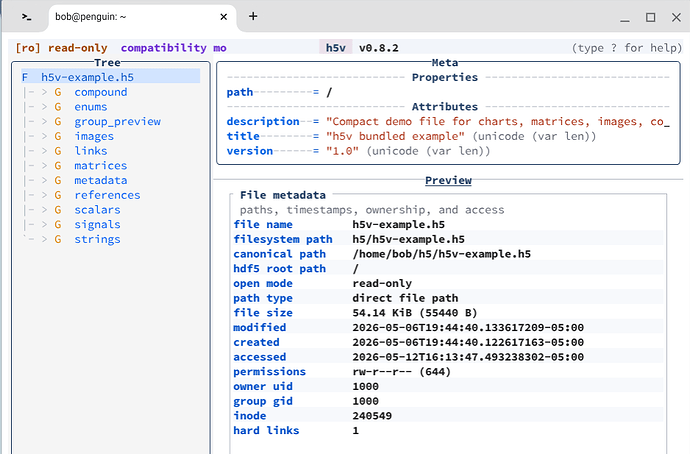Click the h5v app name badge
The height and width of the screenshot is (454, 690).
[x=336, y=48]
